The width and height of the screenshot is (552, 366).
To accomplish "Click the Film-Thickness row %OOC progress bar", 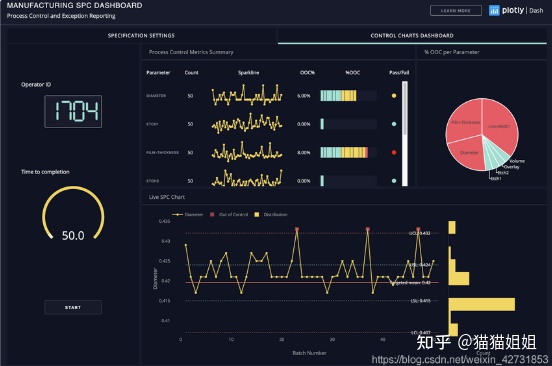I will (349, 152).
